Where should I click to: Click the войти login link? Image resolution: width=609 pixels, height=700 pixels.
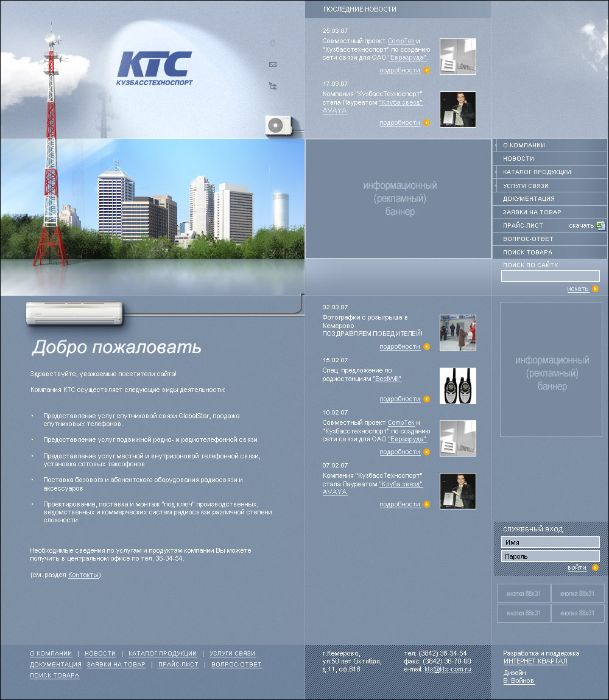click(577, 567)
